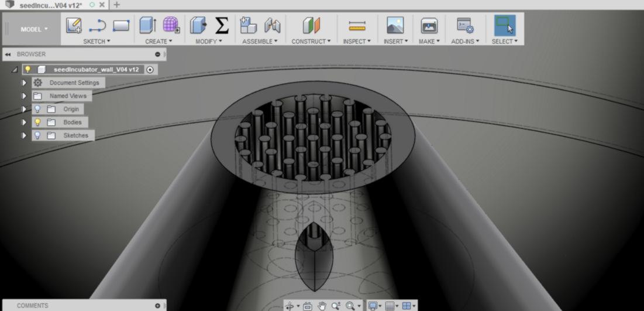Toggle the Comments panel plus circle

click(158, 306)
